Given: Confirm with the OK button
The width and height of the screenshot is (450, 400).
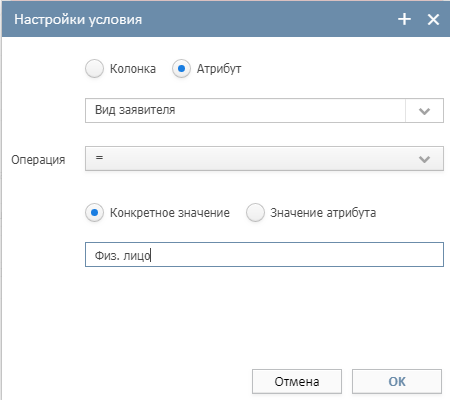Looking at the screenshot, I should tap(397, 381).
